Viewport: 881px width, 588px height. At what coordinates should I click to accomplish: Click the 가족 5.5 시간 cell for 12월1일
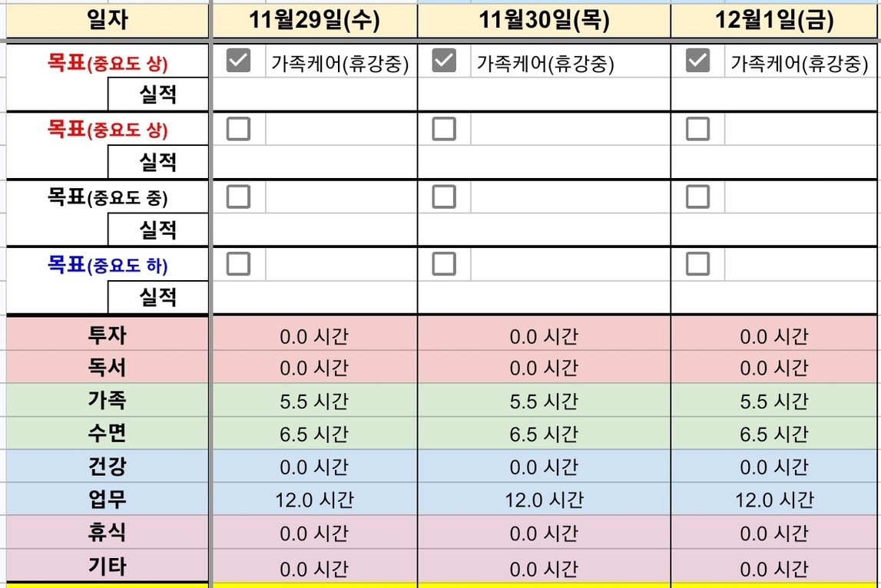774,401
